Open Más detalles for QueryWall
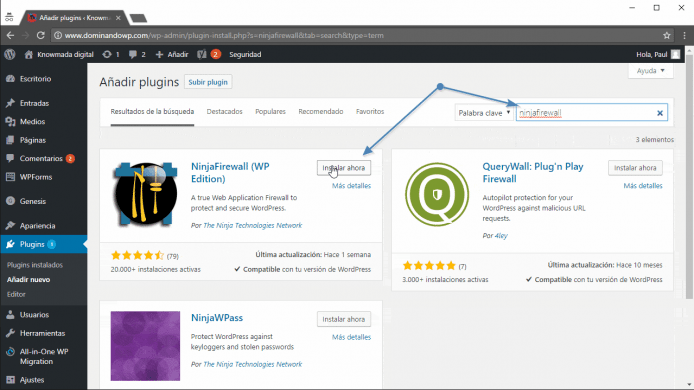 643,185
